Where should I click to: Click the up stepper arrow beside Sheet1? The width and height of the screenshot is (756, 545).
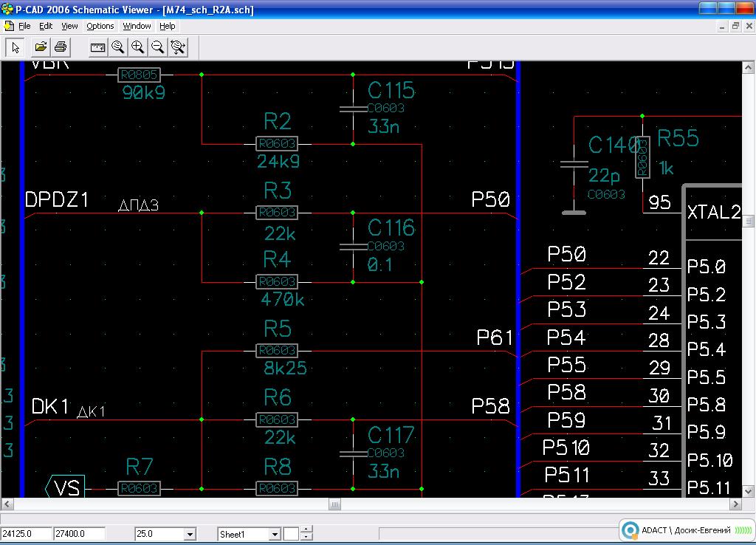click(x=307, y=529)
